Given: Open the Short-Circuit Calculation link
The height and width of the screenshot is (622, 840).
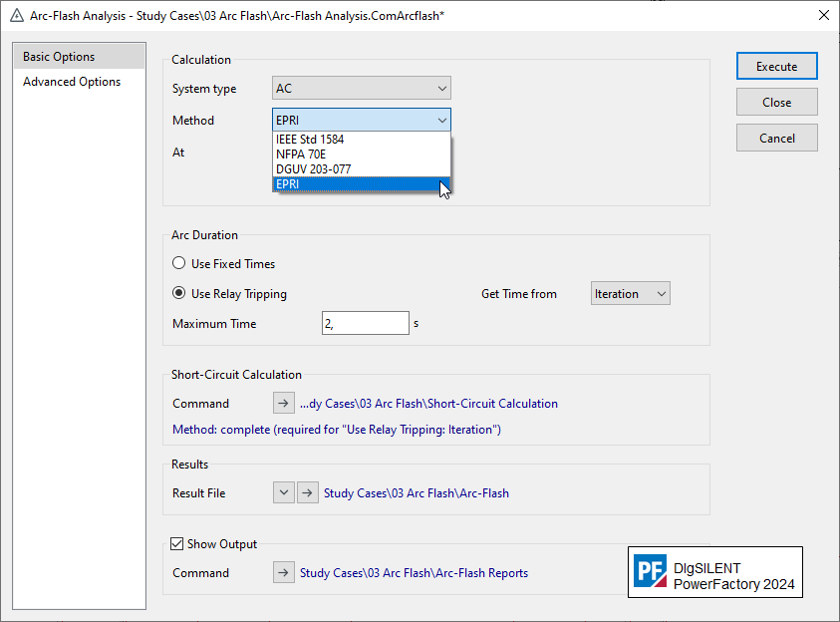Looking at the screenshot, I should pos(438,403).
